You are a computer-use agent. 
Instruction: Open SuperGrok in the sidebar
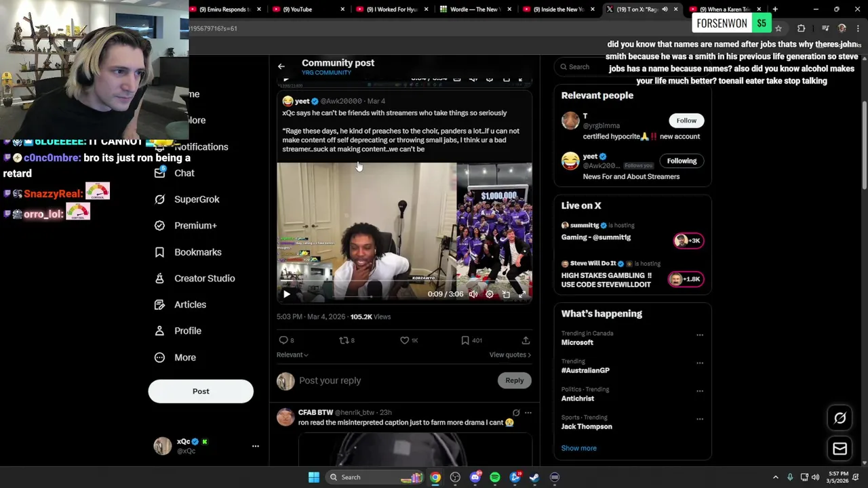pyautogui.click(x=187, y=199)
